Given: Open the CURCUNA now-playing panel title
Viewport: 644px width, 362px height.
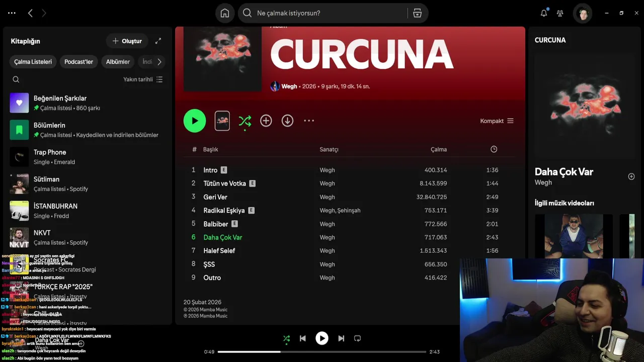Looking at the screenshot, I should point(550,40).
